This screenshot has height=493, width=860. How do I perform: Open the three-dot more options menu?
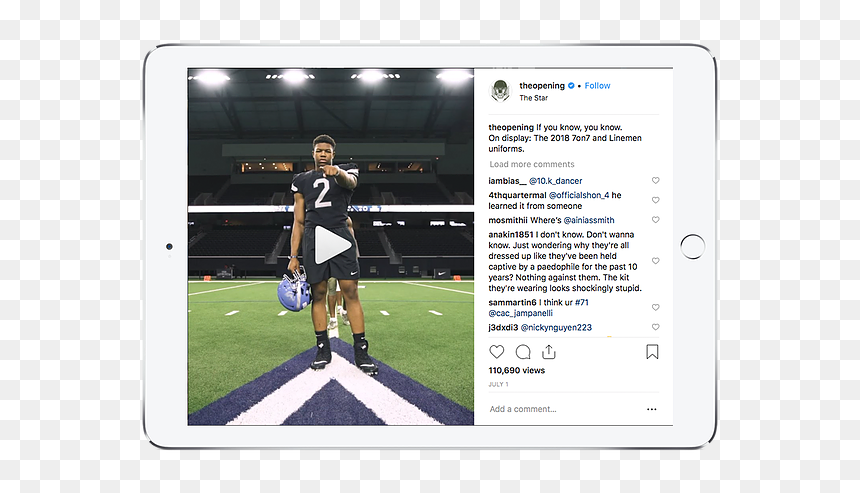click(x=652, y=409)
